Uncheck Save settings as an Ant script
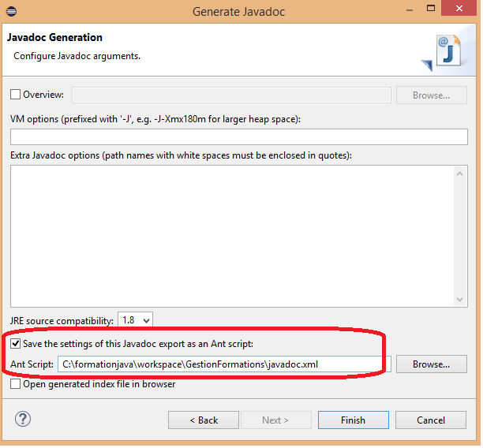The height and width of the screenshot is (448, 483). pyautogui.click(x=16, y=344)
